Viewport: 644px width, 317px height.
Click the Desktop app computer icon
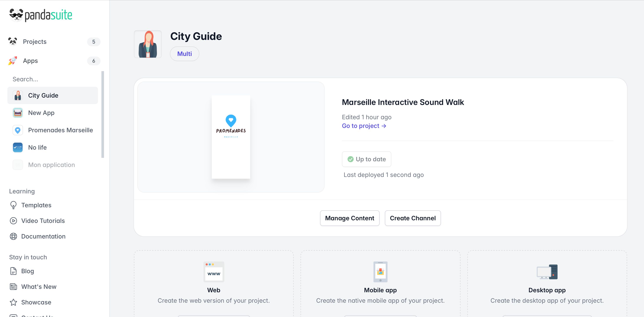tap(547, 272)
